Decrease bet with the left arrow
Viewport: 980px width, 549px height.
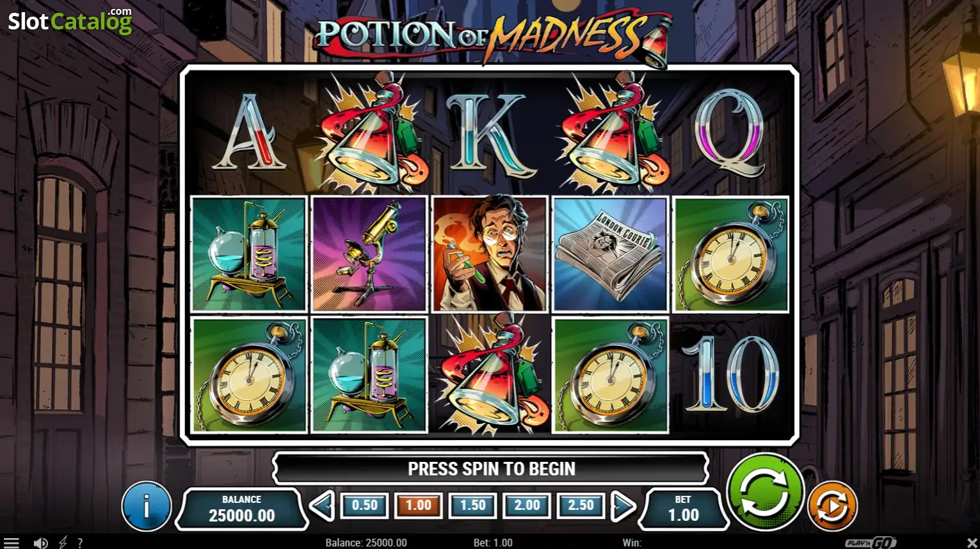click(x=321, y=506)
